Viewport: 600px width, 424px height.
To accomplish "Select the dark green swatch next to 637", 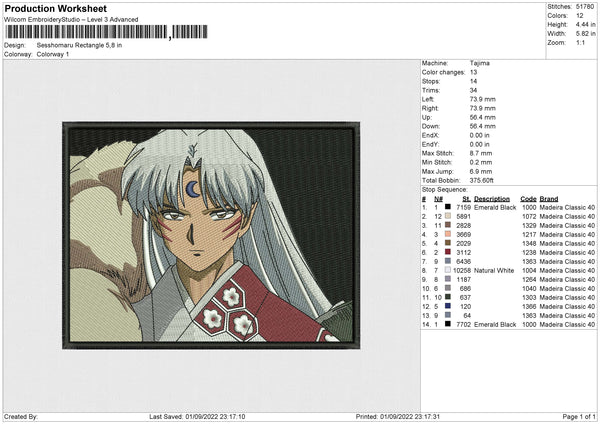I will 448,297.
